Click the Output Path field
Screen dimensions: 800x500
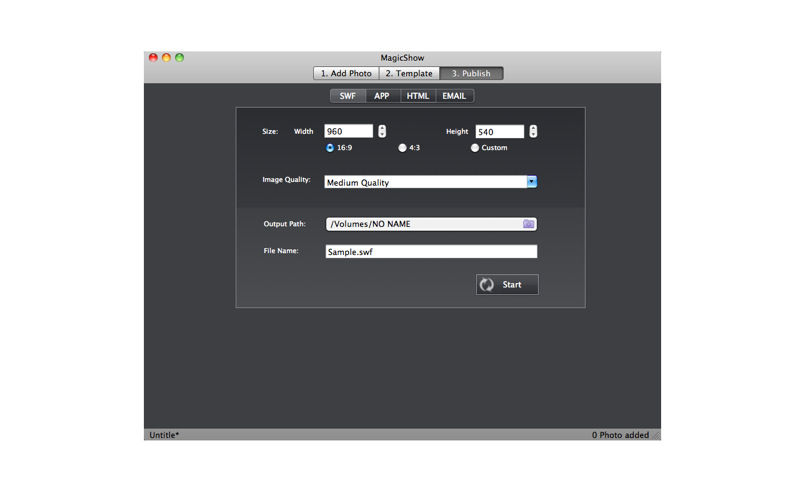[x=431, y=224]
